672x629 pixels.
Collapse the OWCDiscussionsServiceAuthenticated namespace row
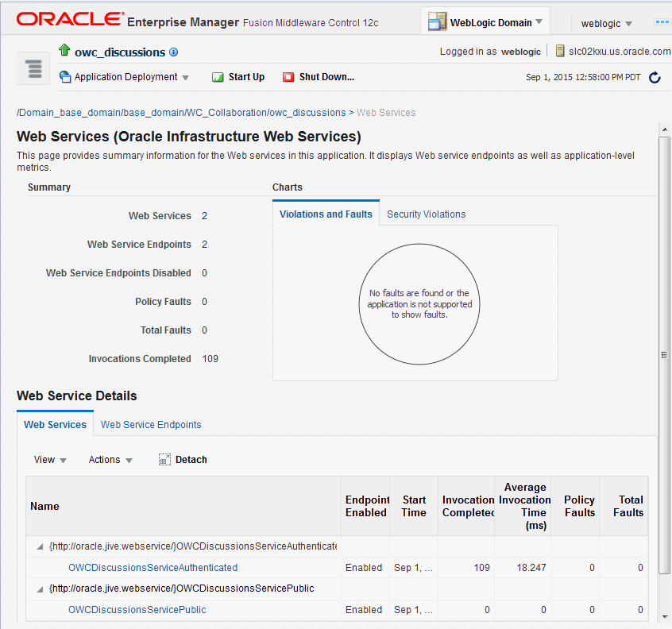click(39, 546)
